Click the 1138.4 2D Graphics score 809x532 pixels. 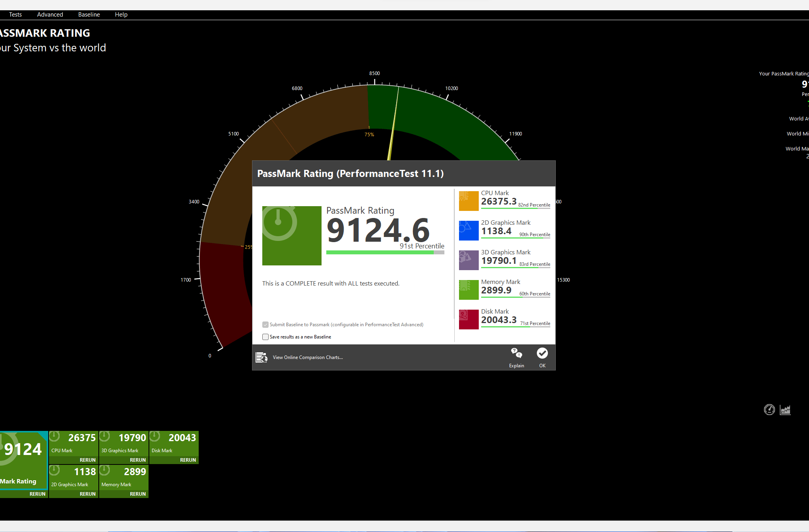tap(496, 231)
